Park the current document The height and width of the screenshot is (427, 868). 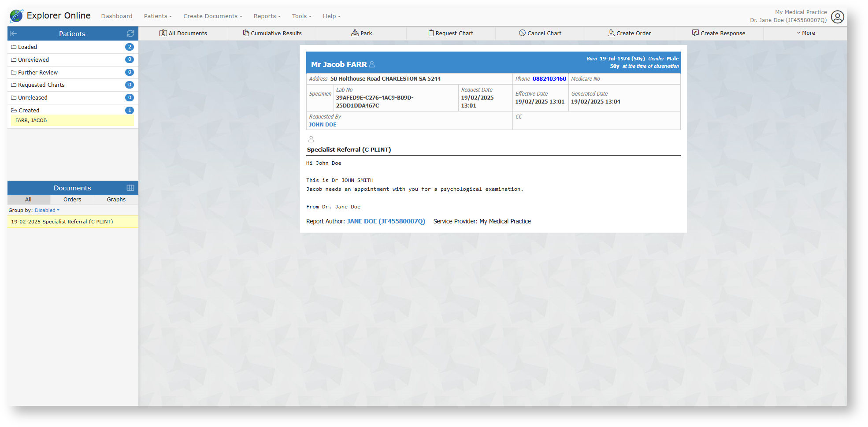[x=361, y=33]
